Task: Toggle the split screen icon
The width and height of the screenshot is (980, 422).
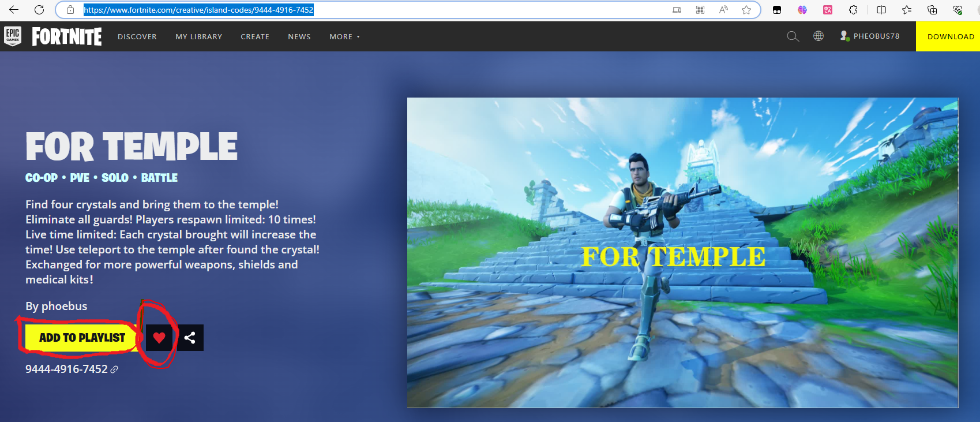Action: 881,10
